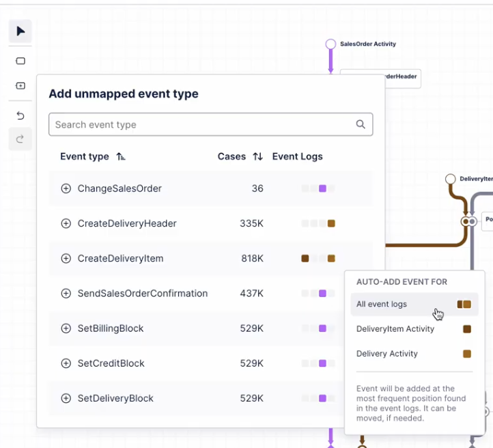Choose DeliveryItem Activity in auto-add menu

coord(414,329)
